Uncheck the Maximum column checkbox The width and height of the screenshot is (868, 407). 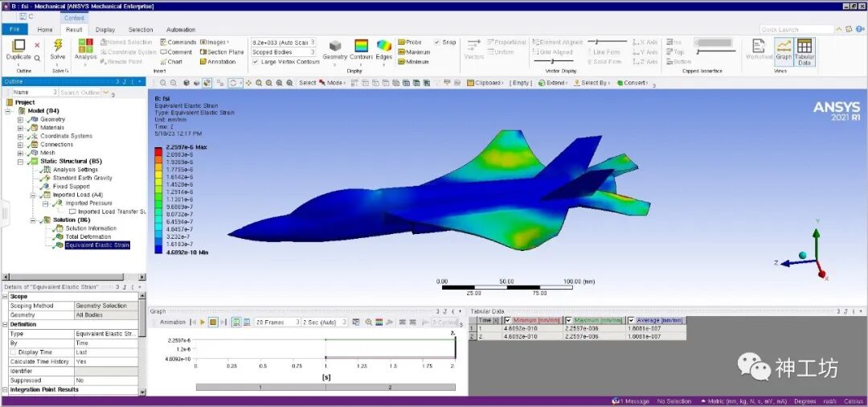point(569,321)
